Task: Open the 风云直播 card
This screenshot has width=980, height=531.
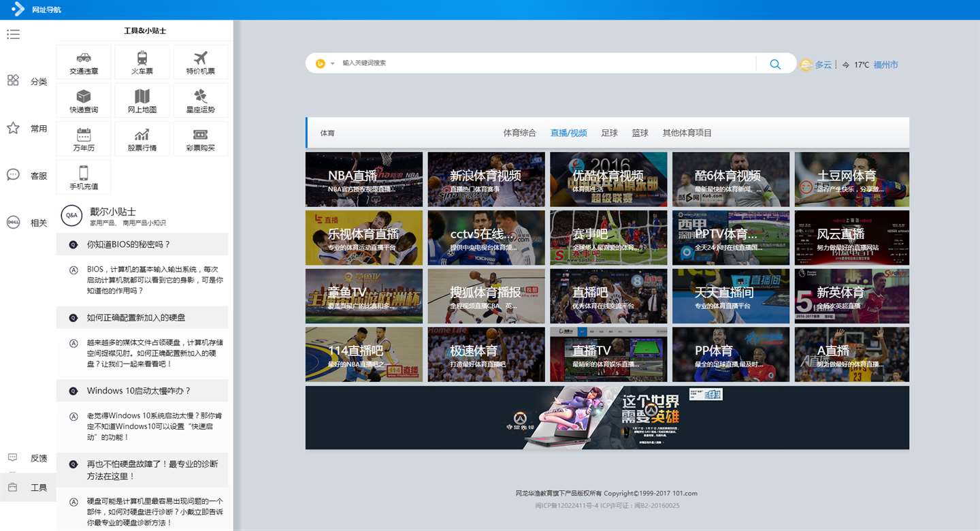Action: coord(852,238)
